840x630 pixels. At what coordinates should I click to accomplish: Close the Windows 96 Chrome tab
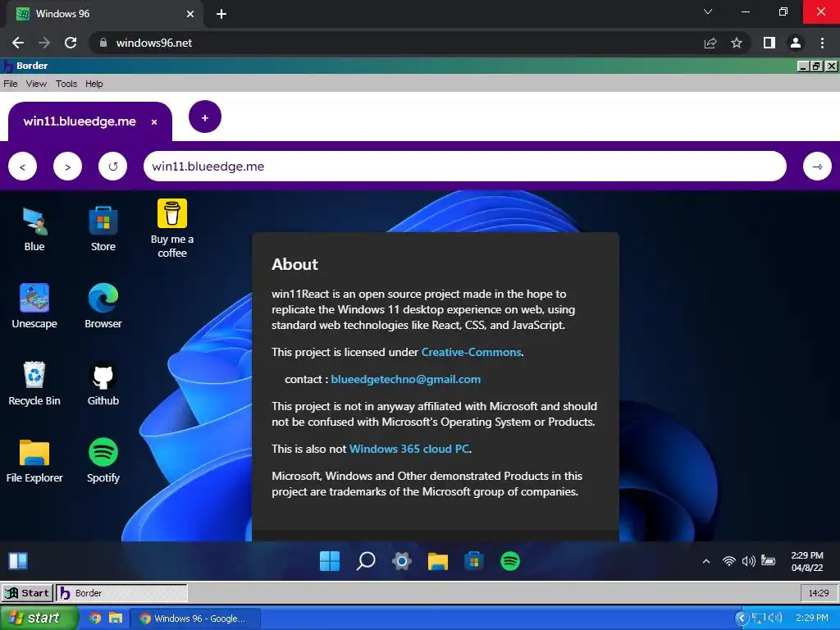click(190, 14)
